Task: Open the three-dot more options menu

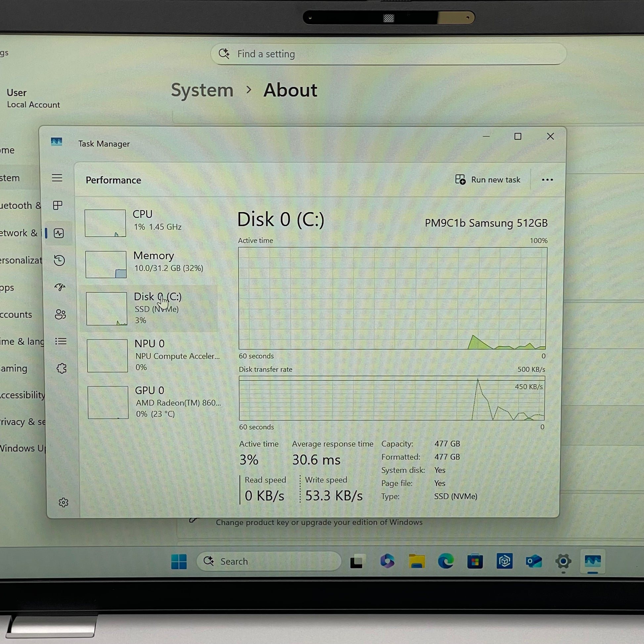Action: pos(547,180)
